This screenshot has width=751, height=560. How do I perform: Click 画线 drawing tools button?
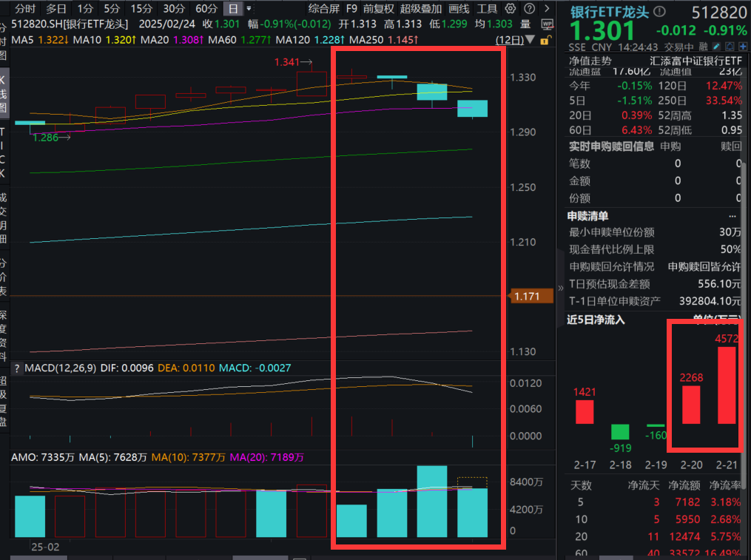click(459, 9)
